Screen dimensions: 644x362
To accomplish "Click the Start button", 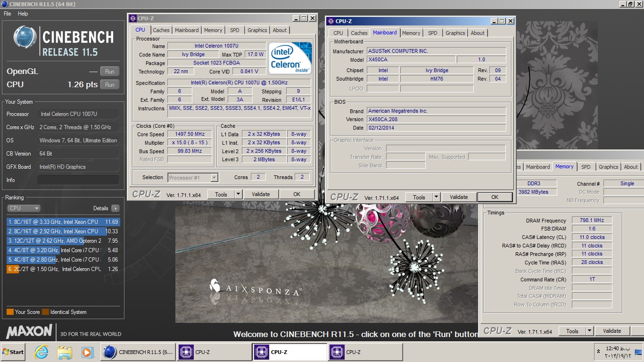I will point(13,352).
